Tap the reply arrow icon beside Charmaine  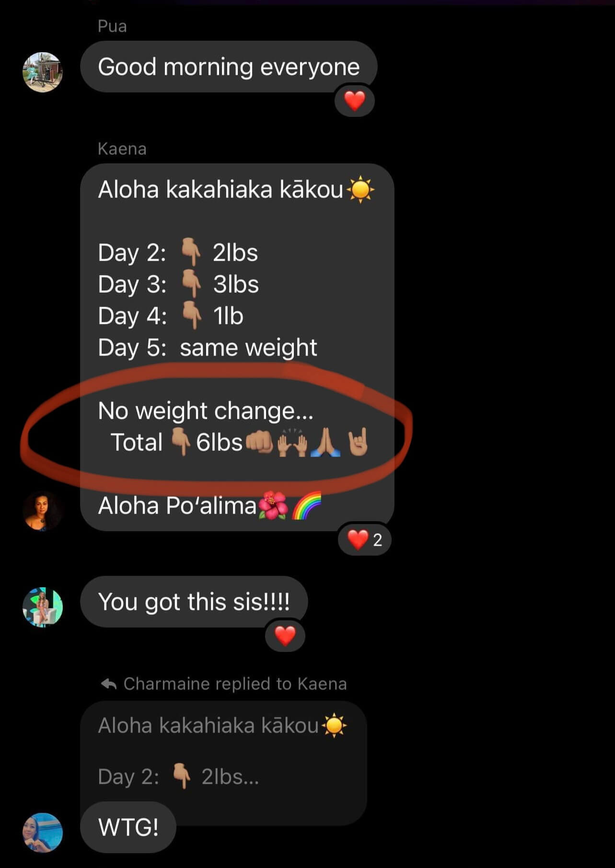[109, 684]
